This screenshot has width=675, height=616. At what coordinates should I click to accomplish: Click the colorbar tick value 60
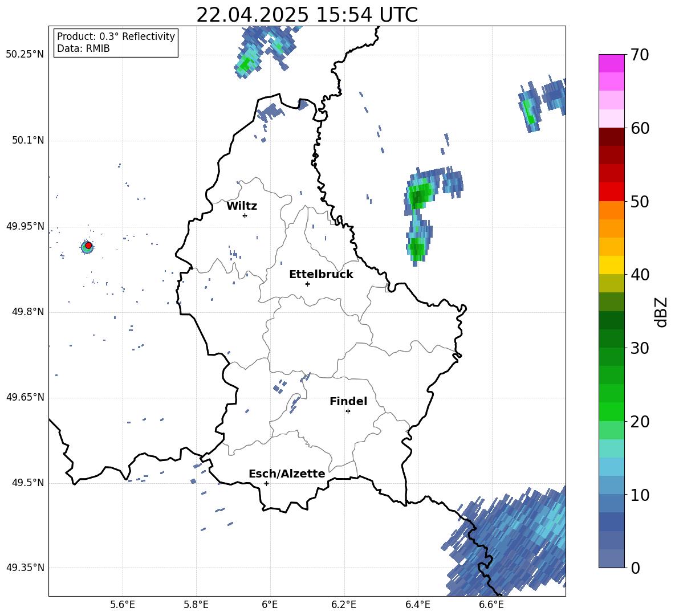coord(640,128)
